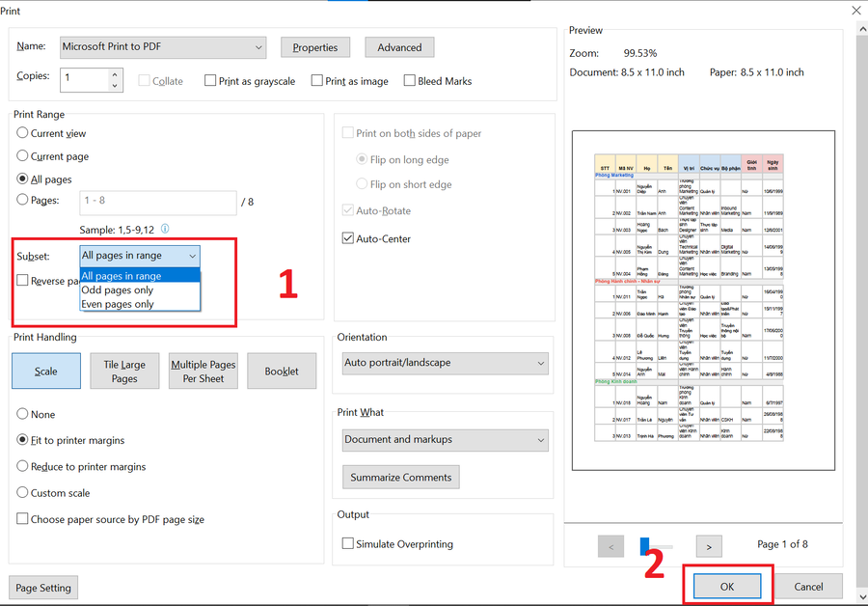Choose Odd pages only option
Viewport: 868px width, 606px height.
tap(140, 290)
